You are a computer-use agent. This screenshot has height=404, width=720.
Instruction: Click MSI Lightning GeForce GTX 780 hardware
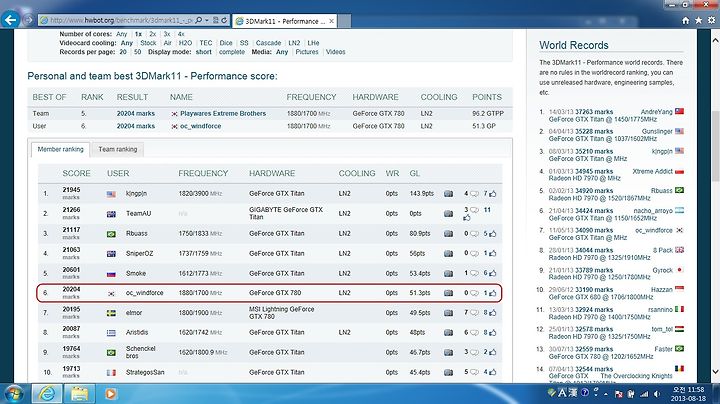tap(281, 313)
